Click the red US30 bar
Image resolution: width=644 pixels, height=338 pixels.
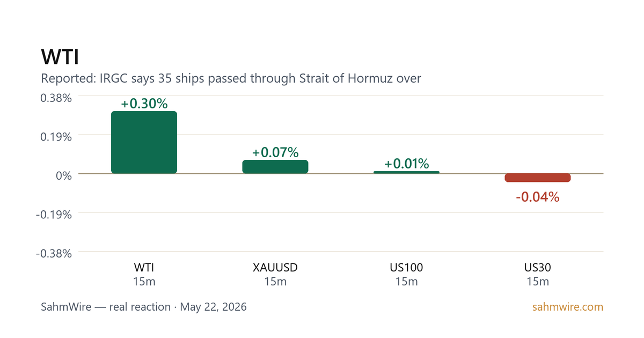click(538, 178)
